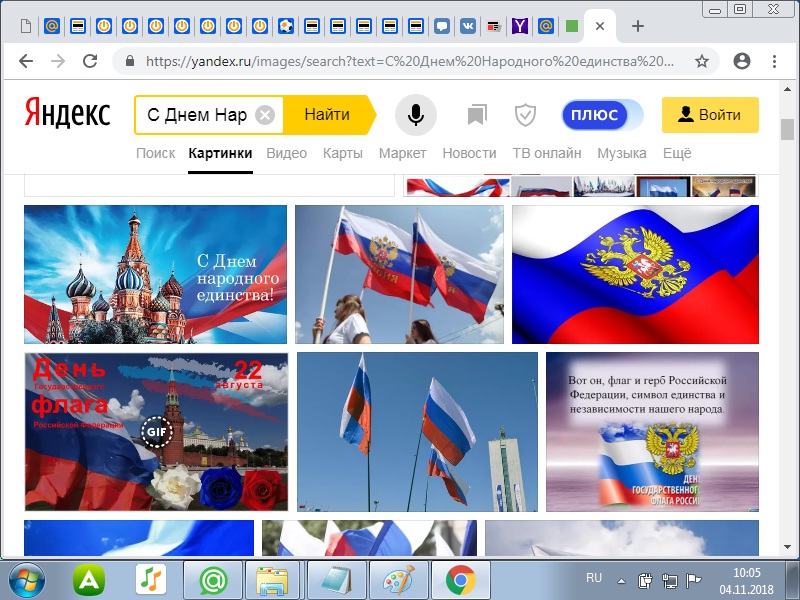The width and height of the screenshot is (800, 600).
Task: Click the Найти search button
Action: 330,115
